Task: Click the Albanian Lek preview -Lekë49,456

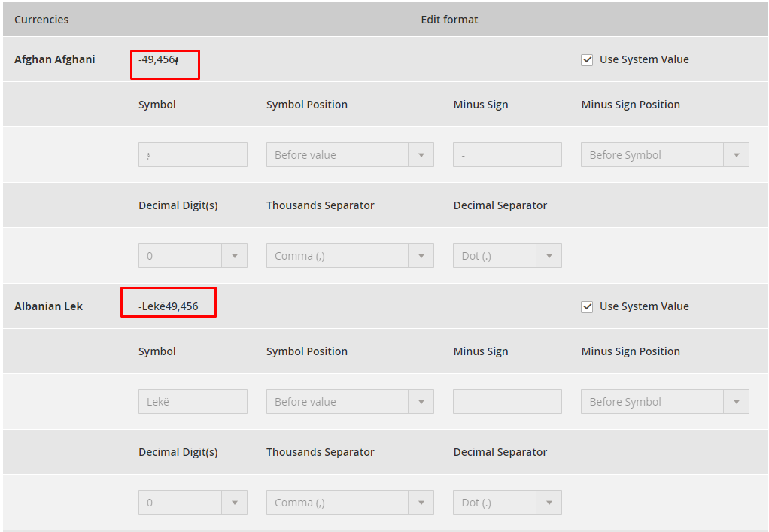Action: pyautogui.click(x=169, y=306)
